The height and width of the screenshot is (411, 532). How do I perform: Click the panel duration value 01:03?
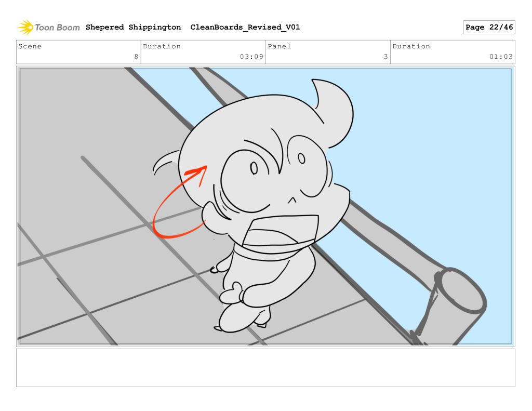[x=501, y=57]
